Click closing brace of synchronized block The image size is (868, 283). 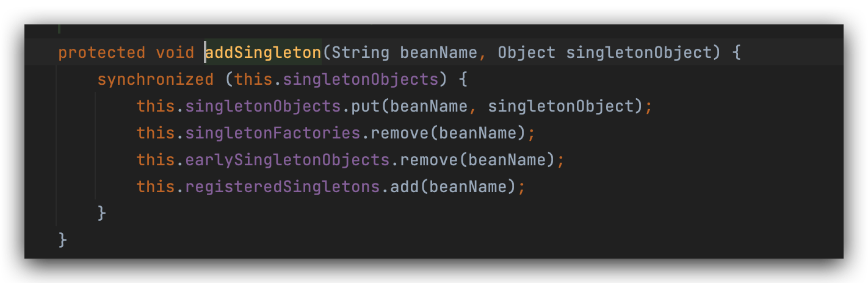pyautogui.click(x=102, y=213)
